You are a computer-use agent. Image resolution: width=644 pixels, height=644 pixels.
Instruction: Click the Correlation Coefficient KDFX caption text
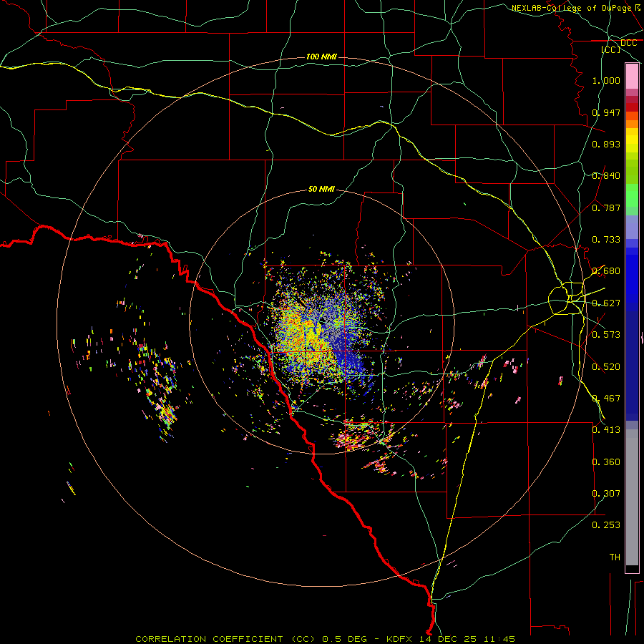(x=325, y=639)
